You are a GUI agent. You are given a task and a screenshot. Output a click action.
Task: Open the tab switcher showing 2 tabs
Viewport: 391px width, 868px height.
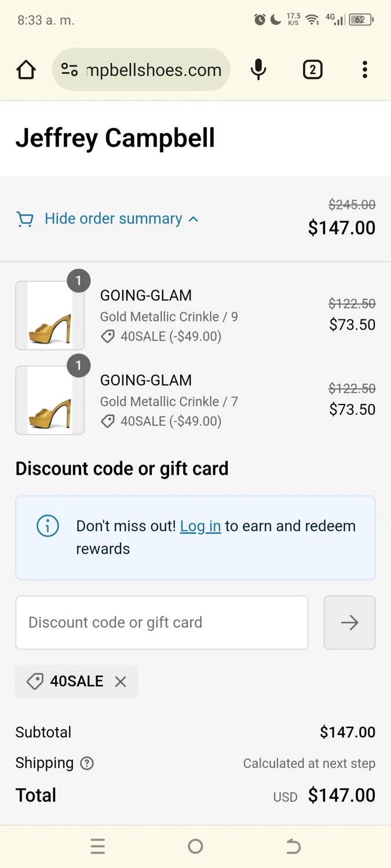[x=312, y=70]
